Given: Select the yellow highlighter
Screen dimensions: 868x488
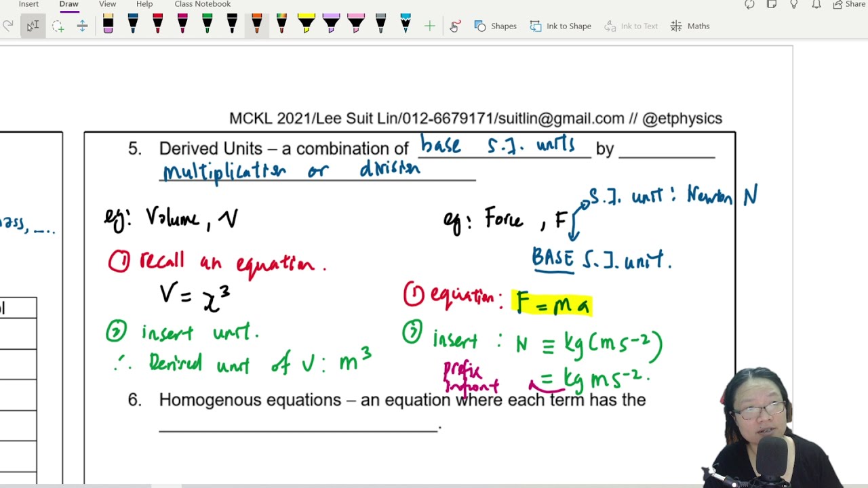Looking at the screenshot, I should 306,25.
